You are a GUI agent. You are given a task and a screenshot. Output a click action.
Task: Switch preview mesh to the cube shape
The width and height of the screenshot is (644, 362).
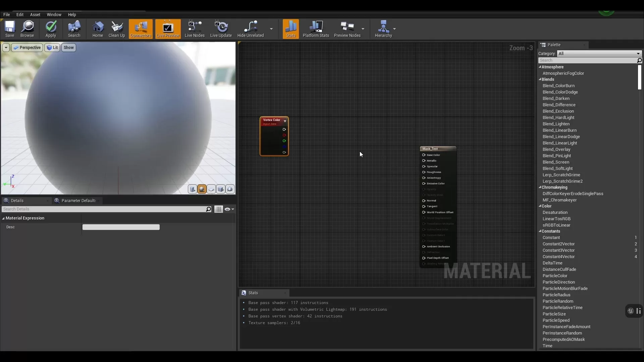click(221, 189)
